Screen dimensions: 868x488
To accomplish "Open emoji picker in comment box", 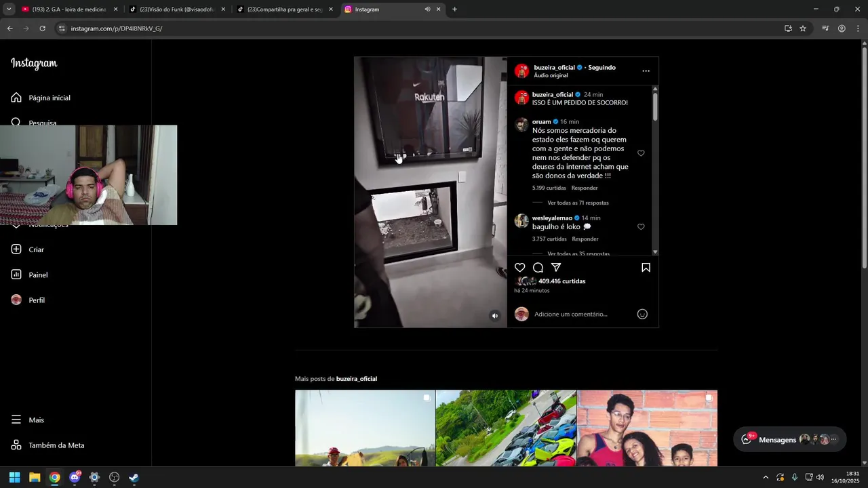I will (642, 314).
